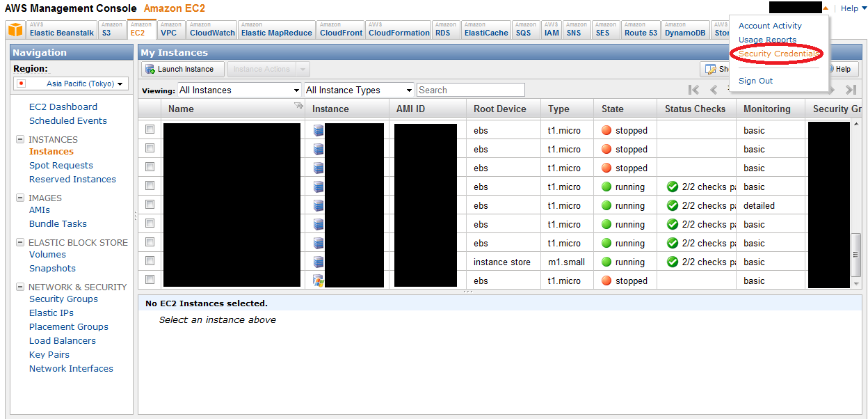Click the Japan flag icon in the Region selector
The width and height of the screenshot is (868, 419).
[x=22, y=84]
